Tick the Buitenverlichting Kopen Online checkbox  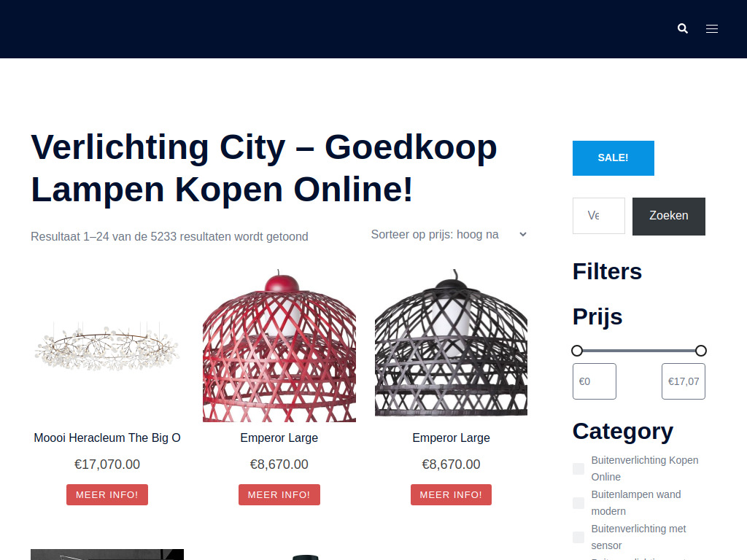pyautogui.click(x=578, y=469)
